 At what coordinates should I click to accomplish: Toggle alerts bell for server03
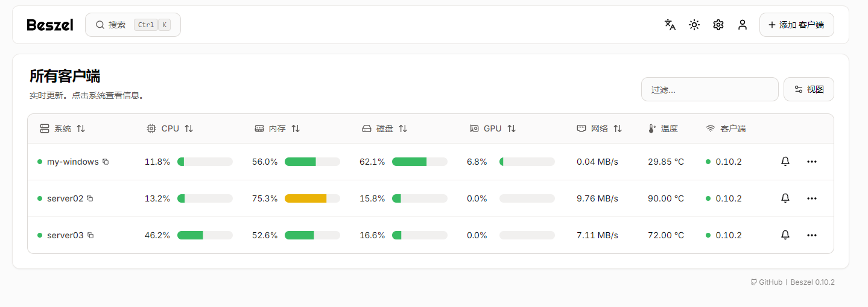click(785, 235)
